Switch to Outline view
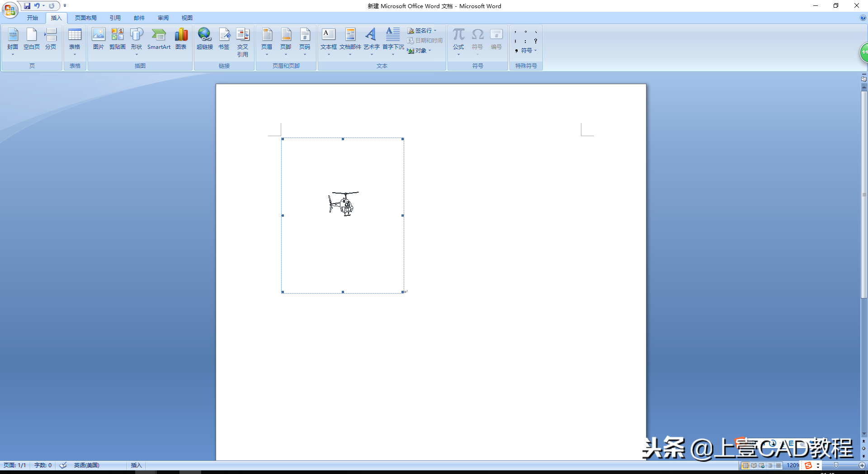The width and height of the screenshot is (868, 474). tap(770, 465)
